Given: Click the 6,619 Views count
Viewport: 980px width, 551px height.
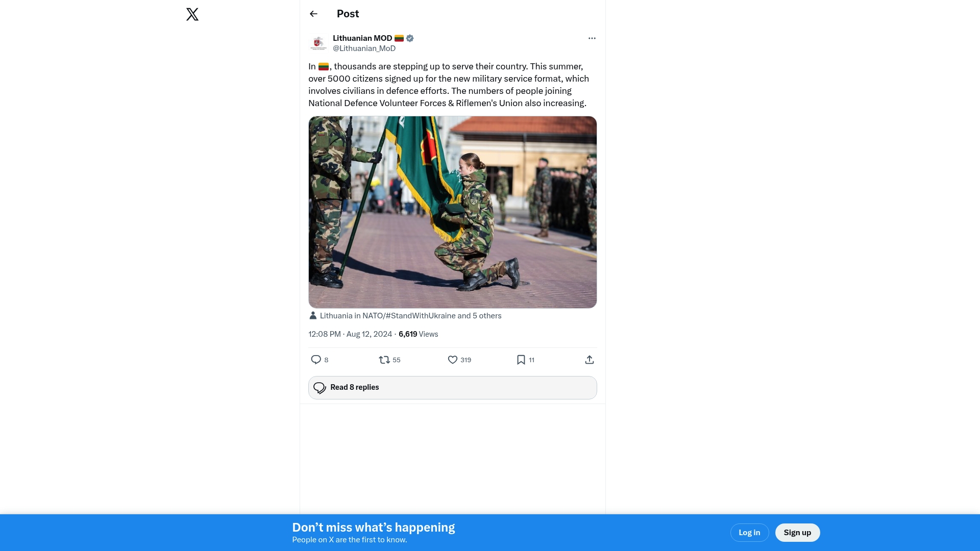Looking at the screenshot, I should (x=418, y=334).
